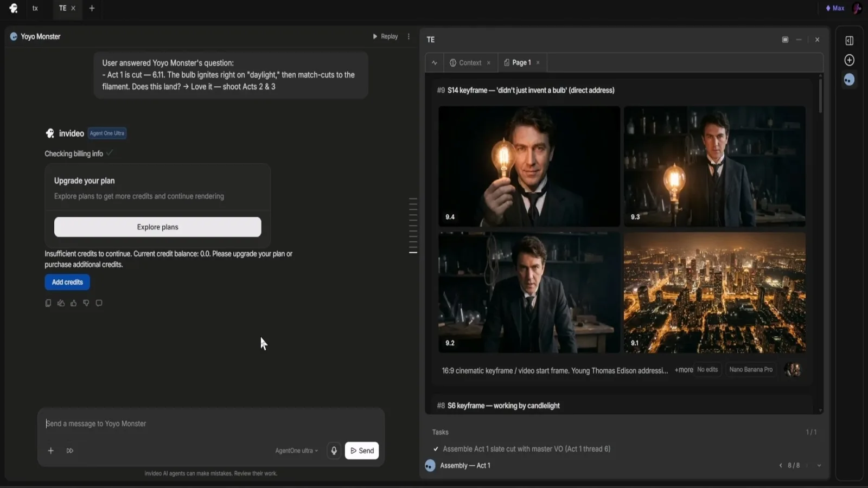Open the activity pulse icon tab

click(435, 62)
